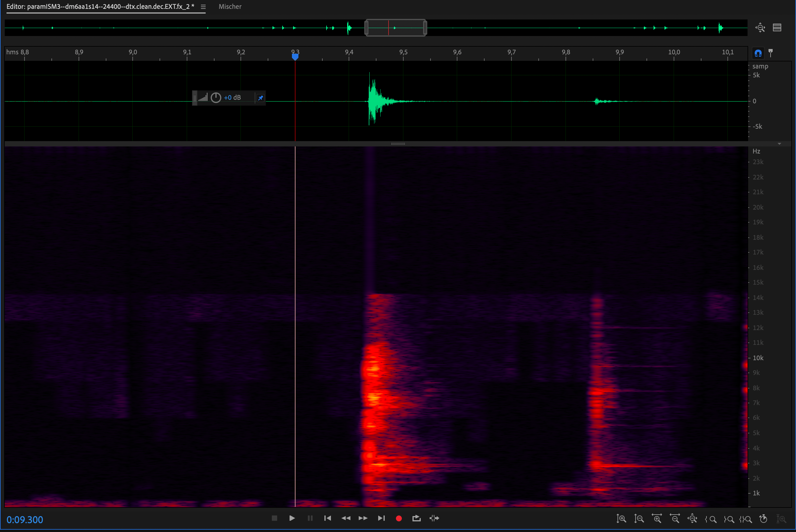The width and height of the screenshot is (796, 532).
Task: Open Editor panel hamburger menu
Action: pos(203,7)
